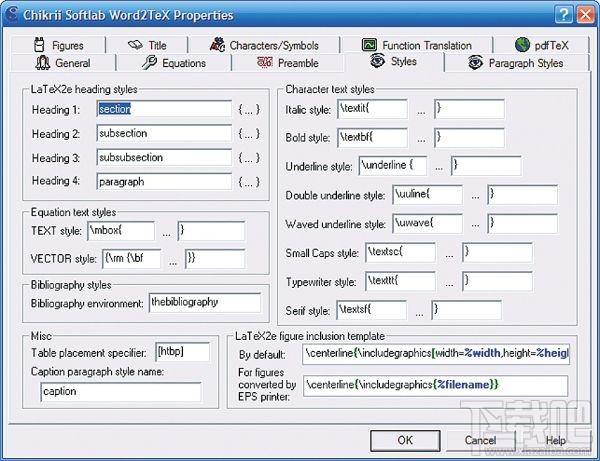Close the Properties dialog window

585,15
